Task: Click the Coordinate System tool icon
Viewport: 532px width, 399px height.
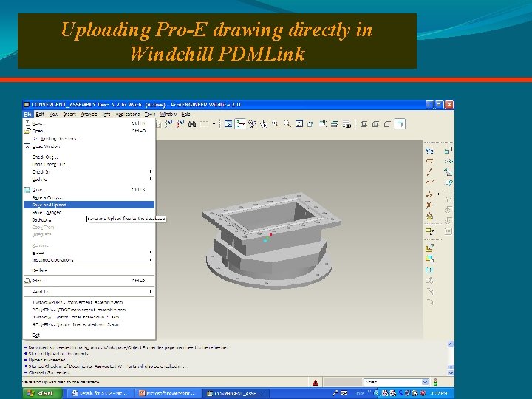Action: click(x=429, y=205)
